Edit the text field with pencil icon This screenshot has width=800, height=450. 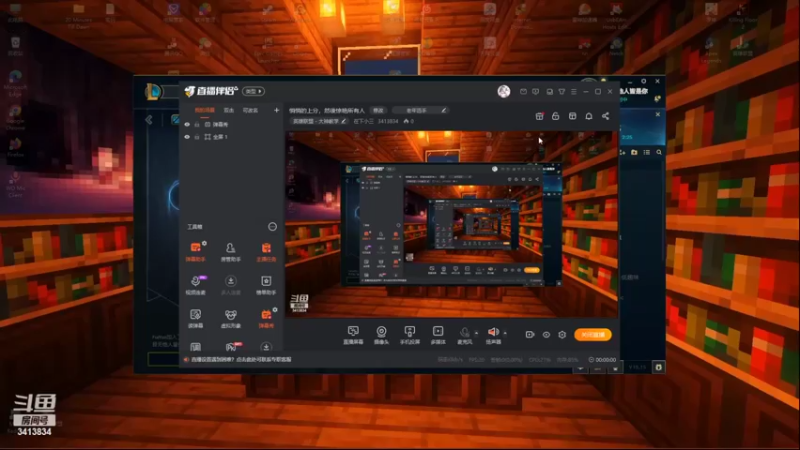[x=422, y=110]
